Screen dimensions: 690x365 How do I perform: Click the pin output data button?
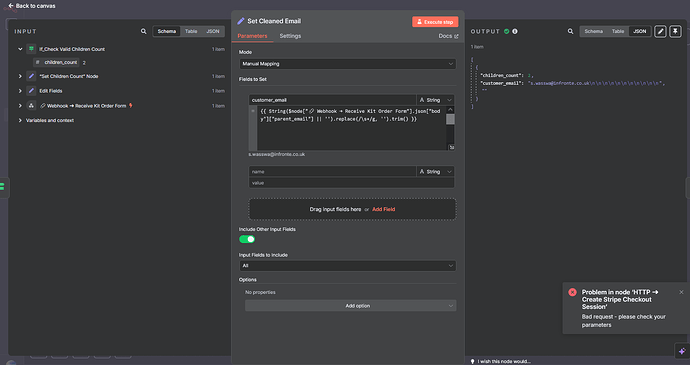[675, 31]
